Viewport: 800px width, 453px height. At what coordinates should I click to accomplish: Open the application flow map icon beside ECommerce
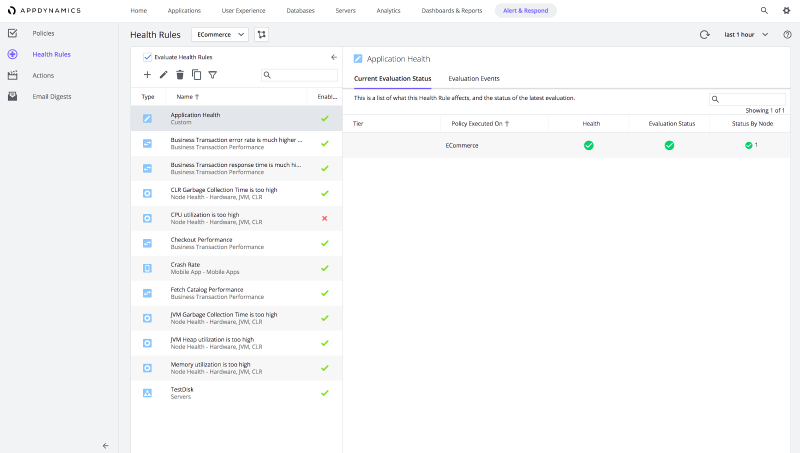coord(262,34)
